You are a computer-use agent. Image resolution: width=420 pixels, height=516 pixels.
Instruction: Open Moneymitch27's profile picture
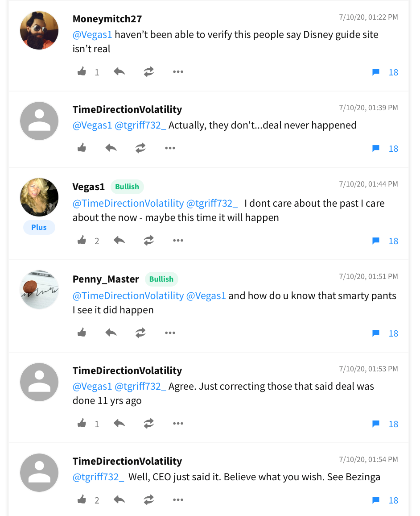point(39,30)
